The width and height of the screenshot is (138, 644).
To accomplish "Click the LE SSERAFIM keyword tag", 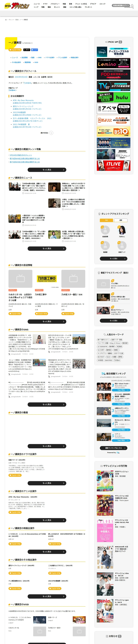I will click(102, 347).
